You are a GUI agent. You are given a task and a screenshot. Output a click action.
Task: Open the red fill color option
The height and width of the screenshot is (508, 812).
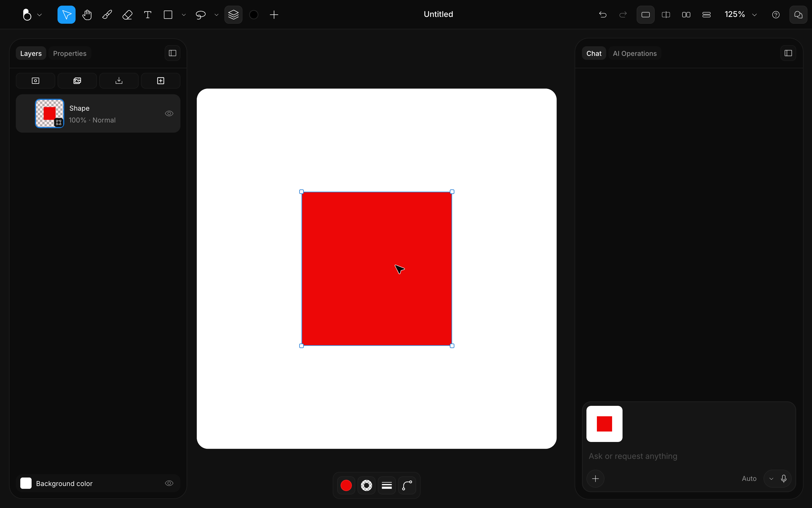(346, 485)
